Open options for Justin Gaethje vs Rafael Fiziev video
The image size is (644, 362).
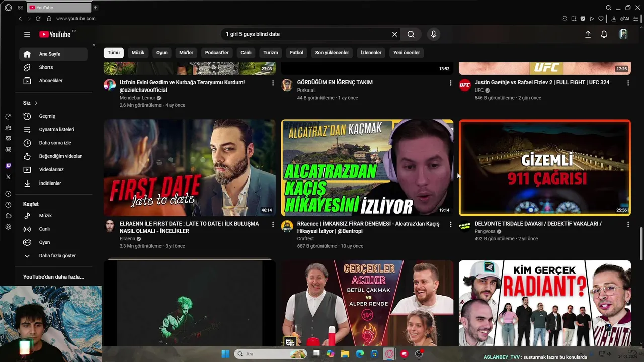point(628,83)
